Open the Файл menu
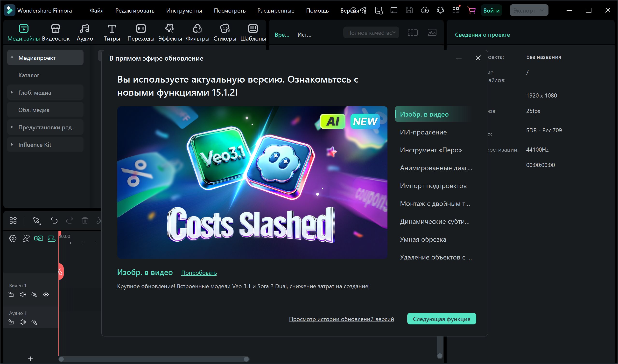This screenshot has height=364, width=618. [97, 11]
